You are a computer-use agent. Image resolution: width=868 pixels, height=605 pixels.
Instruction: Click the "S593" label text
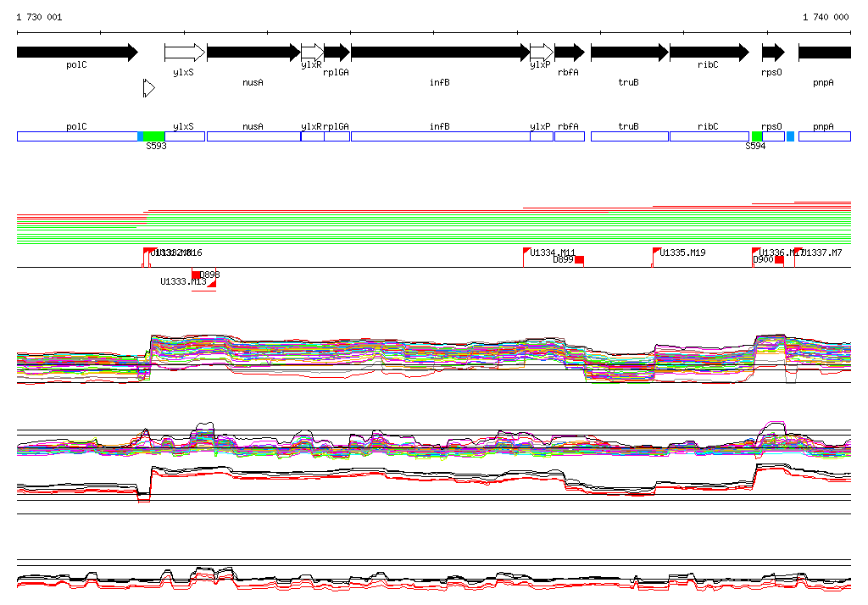(x=156, y=146)
